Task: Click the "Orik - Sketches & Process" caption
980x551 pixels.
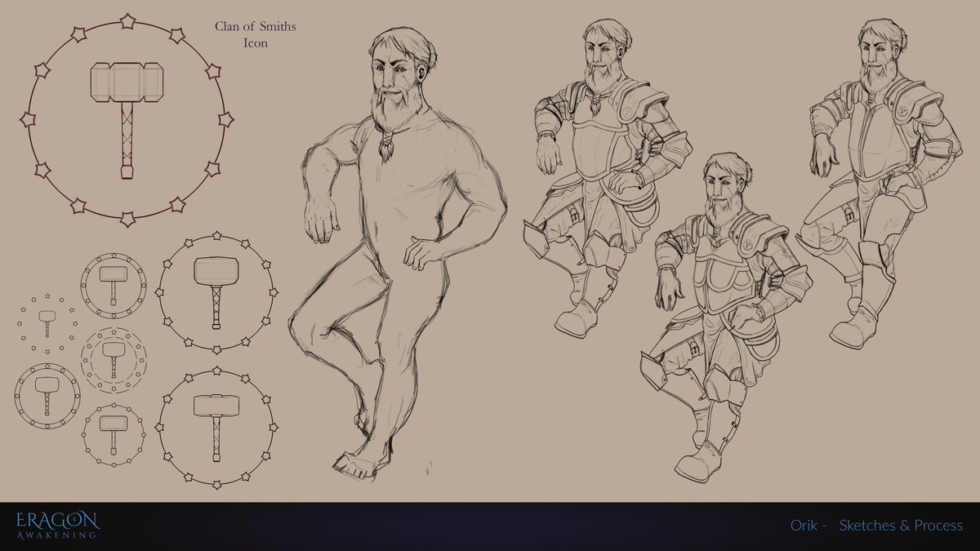Action: pos(876,526)
